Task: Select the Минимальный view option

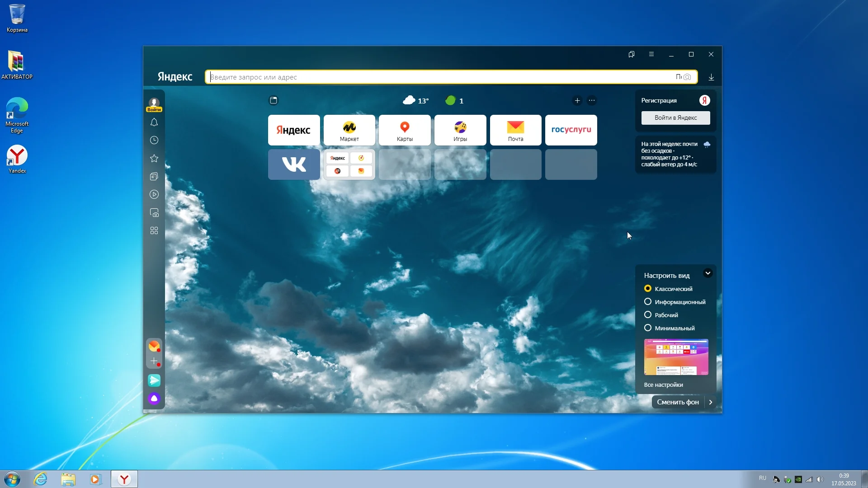Action: pos(648,328)
